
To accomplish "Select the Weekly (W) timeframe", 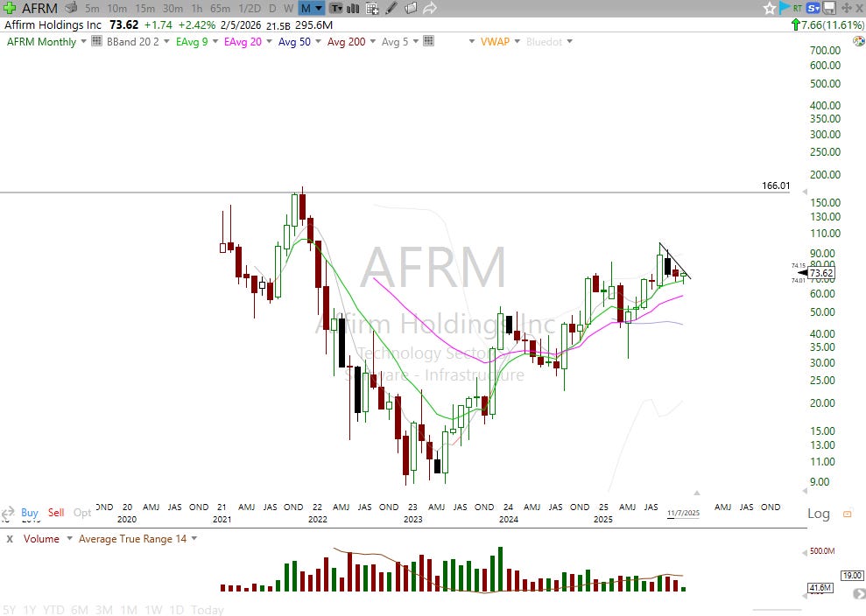I will pyautogui.click(x=288, y=8).
